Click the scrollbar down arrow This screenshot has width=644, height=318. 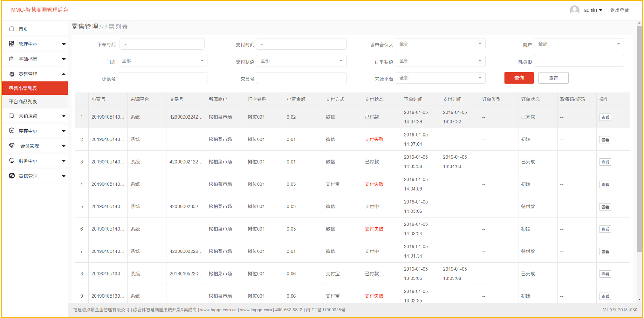639,300
